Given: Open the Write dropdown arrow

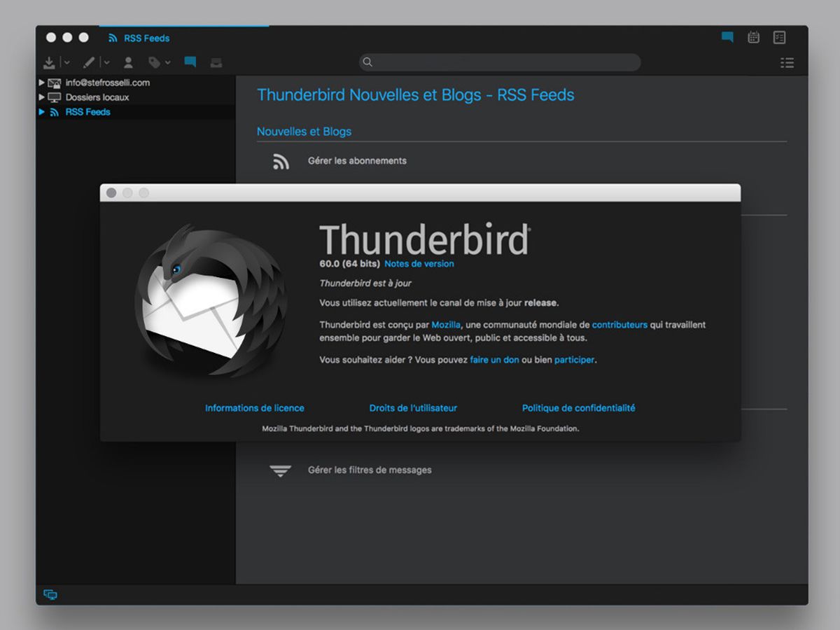Looking at the screenshot, I should (106, 63).
